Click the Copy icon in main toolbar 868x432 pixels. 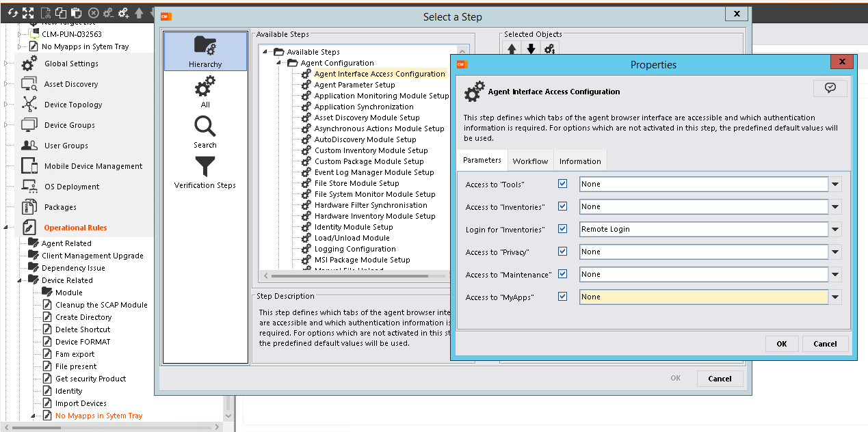pyautogui.click(x=61, y=13)
